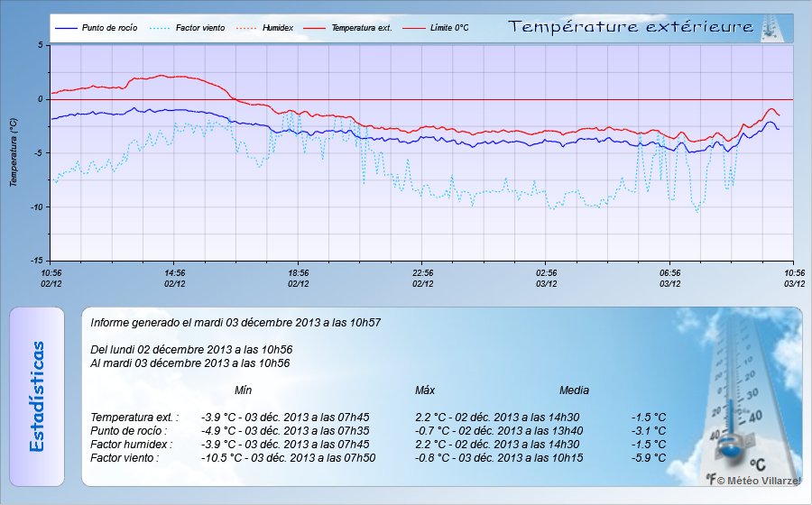Click the Máx column header in statistics

425,390
